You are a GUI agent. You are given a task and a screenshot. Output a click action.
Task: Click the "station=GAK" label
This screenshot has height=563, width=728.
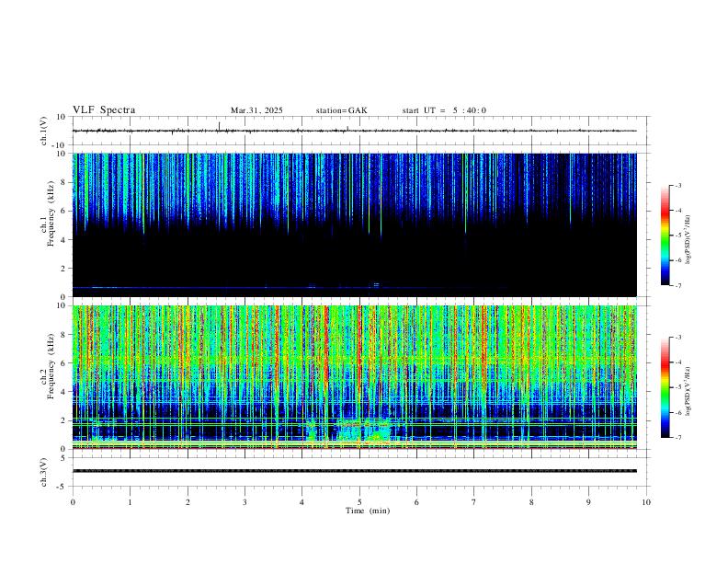(x=341, y=110)
